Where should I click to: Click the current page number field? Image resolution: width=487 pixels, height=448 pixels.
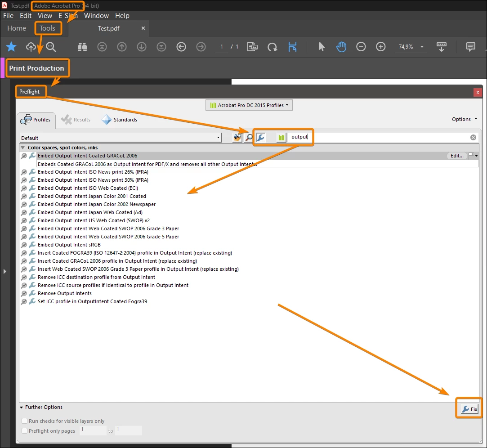click(x=221, y=47)
